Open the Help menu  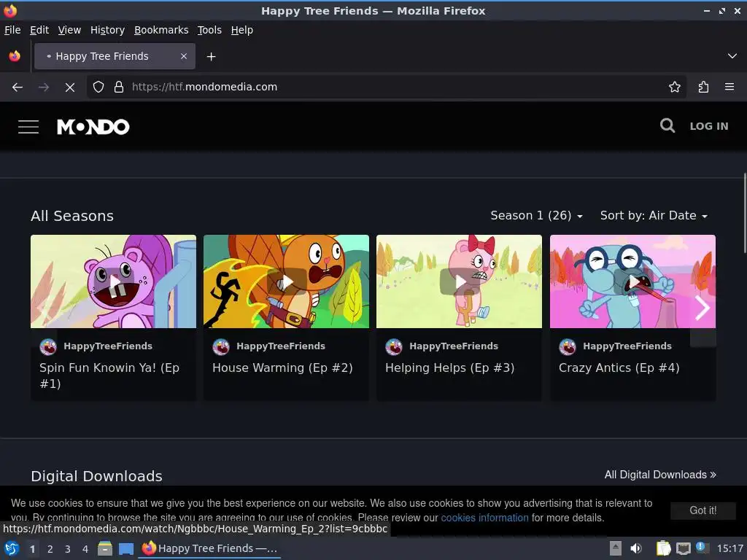click(x=241, y=30)
